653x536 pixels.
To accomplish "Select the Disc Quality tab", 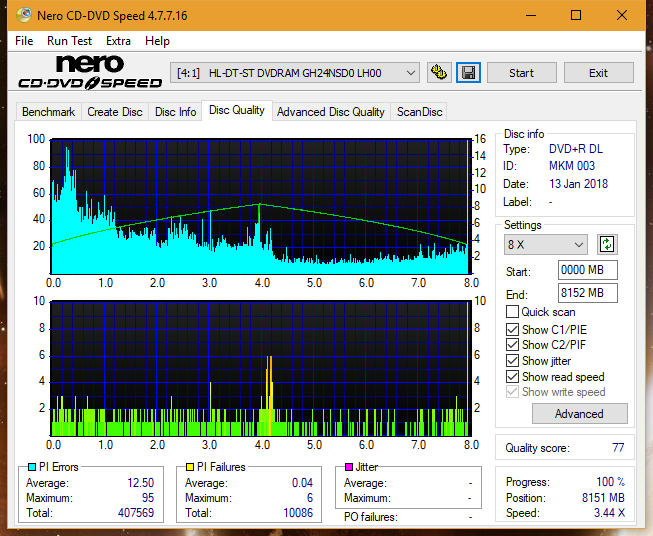I will 237,110.
